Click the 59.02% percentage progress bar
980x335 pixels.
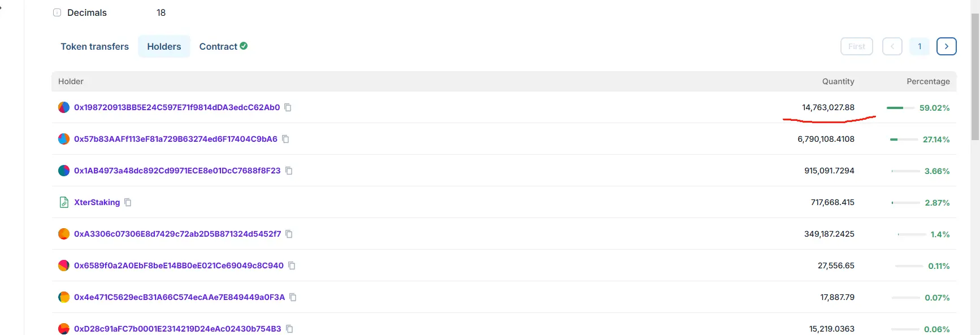point(900,108)
